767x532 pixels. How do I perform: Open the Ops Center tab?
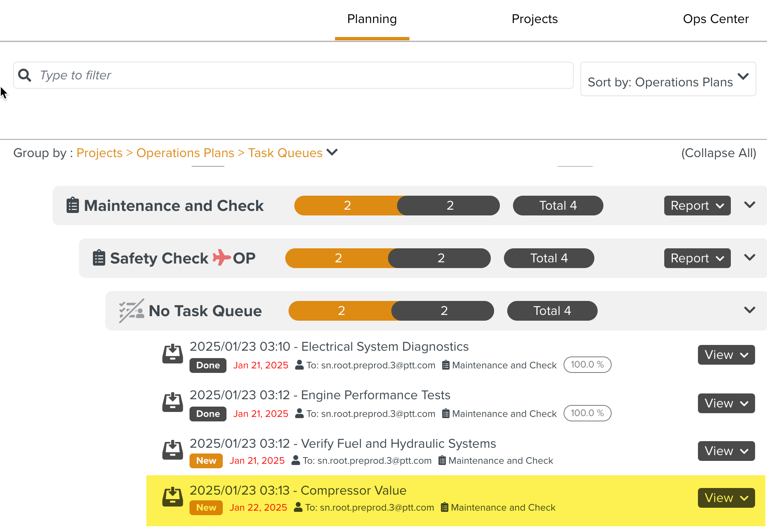click(x=716, y=19)
